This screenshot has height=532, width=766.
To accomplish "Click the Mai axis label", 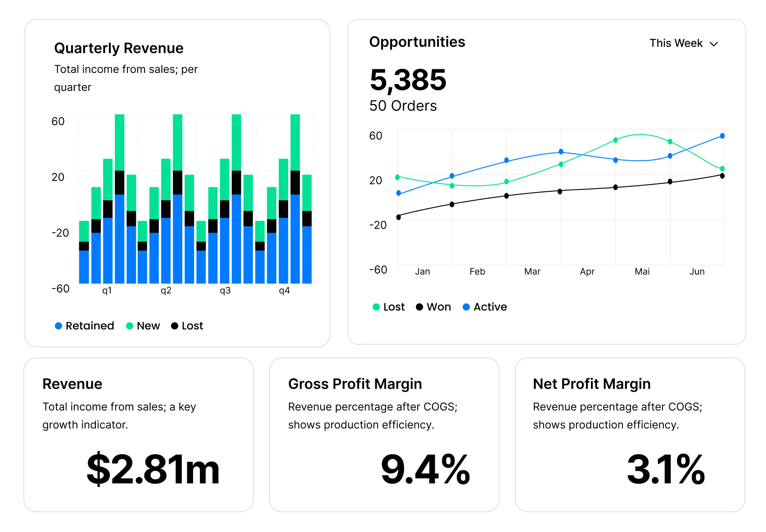I will pos(642,271).
